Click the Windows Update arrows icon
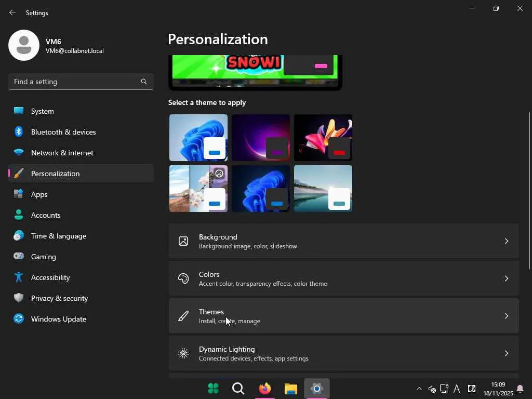 click(x=19, y=318)
